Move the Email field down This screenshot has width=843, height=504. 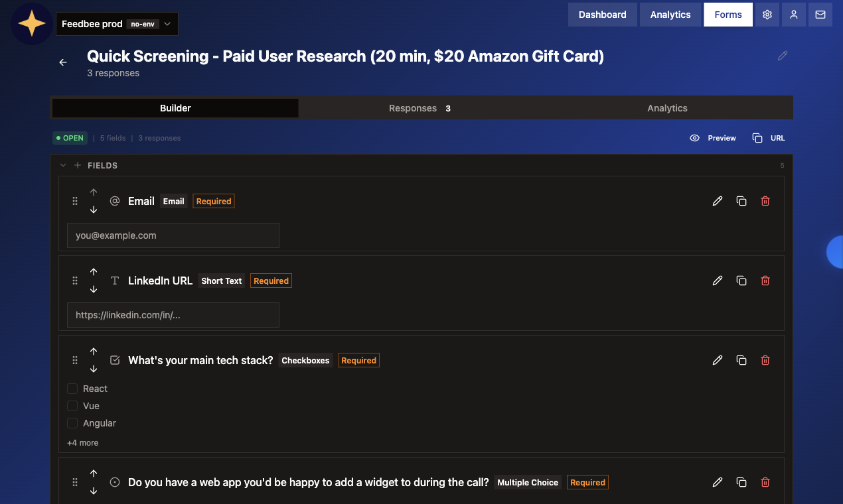[94, 210]
